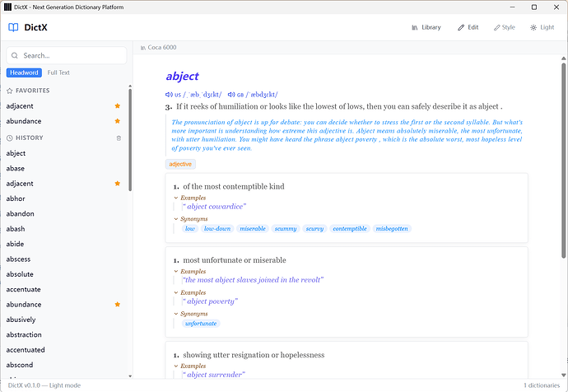The height and width of the screenshot is (392, 568).
Task: Collapse Examples for abject poverty quote
Action: pyautogui.click(x=190, y=292)
